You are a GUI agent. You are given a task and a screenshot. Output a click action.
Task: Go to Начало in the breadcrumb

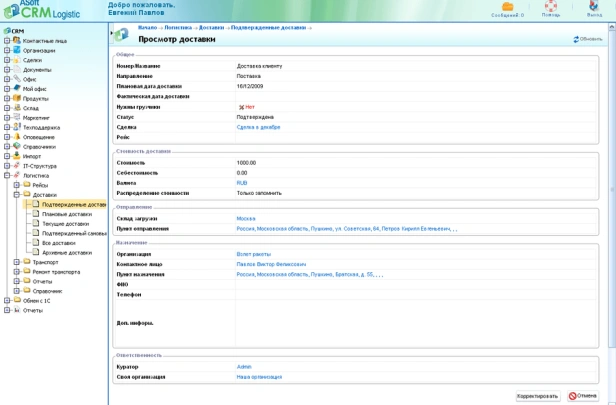(x=147, y=28)
